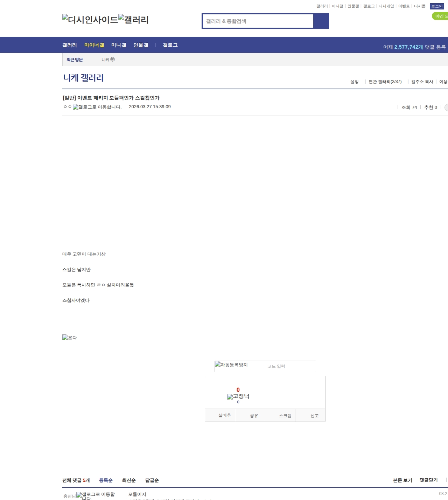The image size is (448, 500).
Task: Expand the 연관 갤러리(2/37) list
Action: coord(385,82)
